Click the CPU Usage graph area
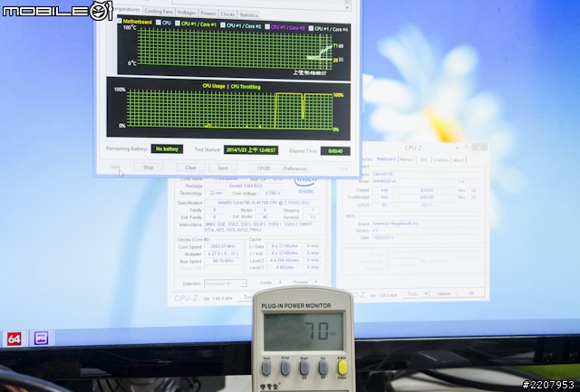Image resolution: width=580 pixels, height=392 pixels. click(229, 110)
